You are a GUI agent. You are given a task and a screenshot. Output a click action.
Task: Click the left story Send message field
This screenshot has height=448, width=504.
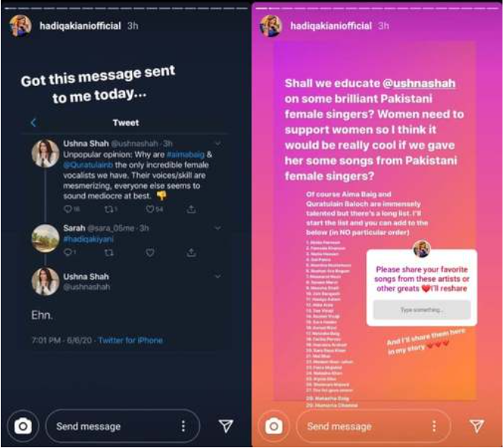pyautogui.click(x=123, y=426)
